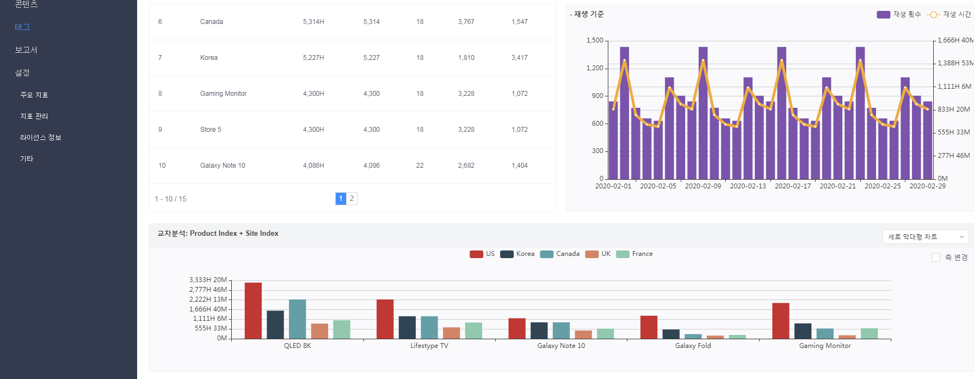Click the Gaming Monitor table row
The width and height of the screenshot is (980, 379).
[223, 94]
